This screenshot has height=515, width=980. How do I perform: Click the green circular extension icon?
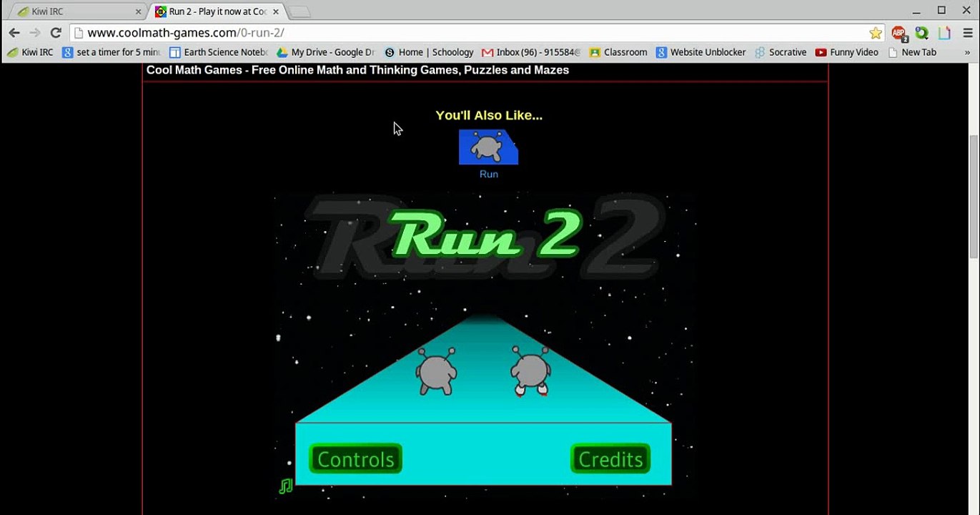click(x=922, y=33)
